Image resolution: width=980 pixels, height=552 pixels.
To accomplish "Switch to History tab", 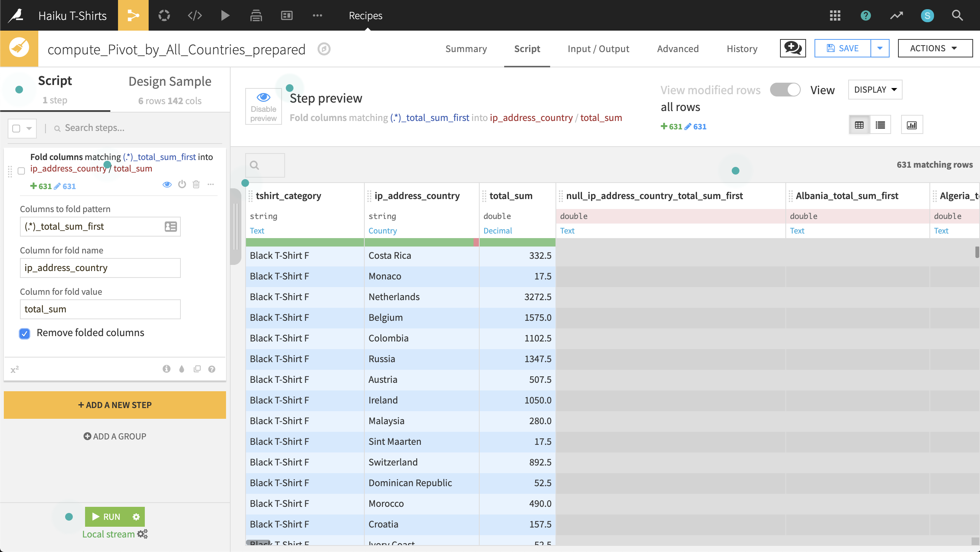I will point(742,49).
